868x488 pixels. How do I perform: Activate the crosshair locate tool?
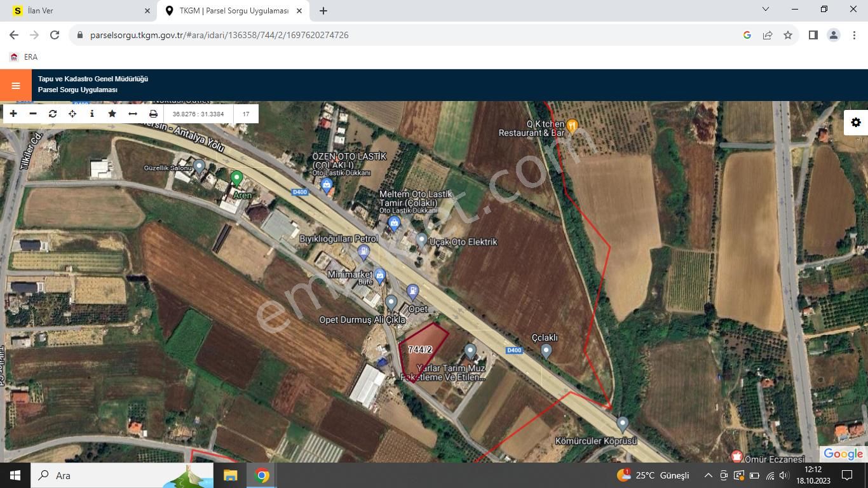pos(72,114)
